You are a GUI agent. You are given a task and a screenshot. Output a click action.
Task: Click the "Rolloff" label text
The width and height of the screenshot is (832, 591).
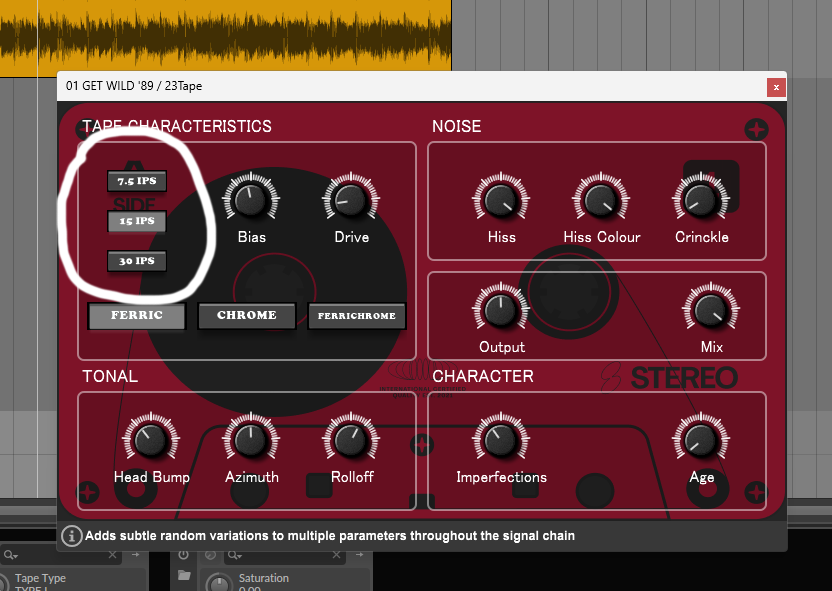tap(352, 477)
